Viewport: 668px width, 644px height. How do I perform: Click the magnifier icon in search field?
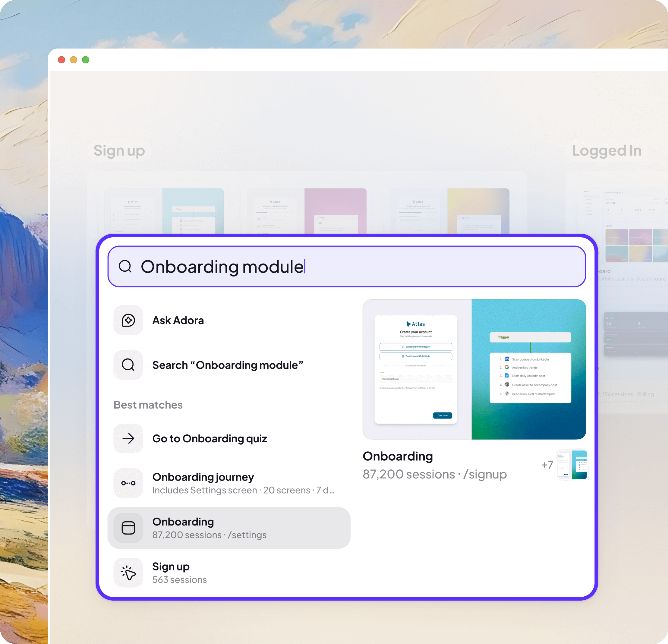pos(125,266)
